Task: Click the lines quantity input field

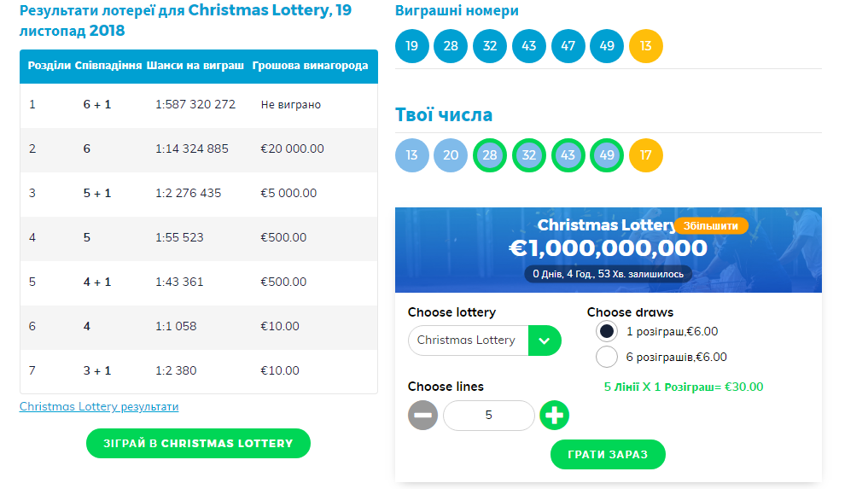Action: click(x=488, y=416)
